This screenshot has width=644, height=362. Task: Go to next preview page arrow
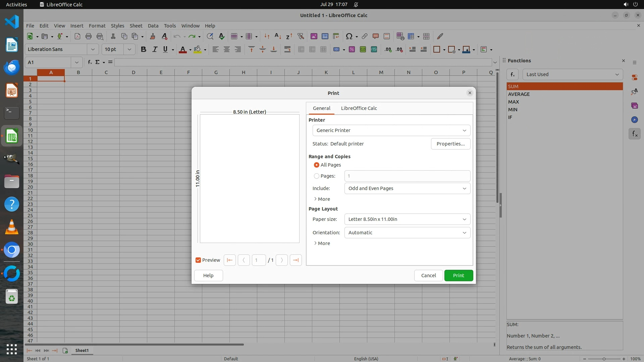click(282, 260)
